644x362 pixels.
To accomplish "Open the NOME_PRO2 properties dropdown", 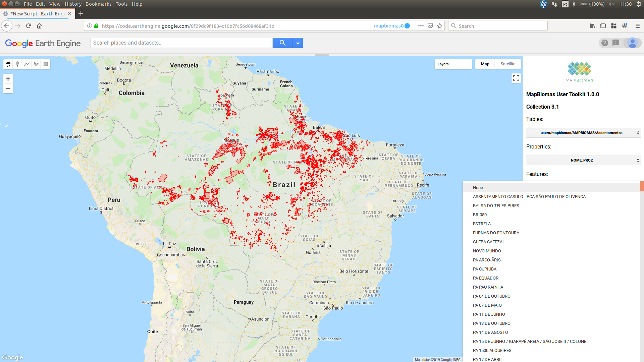I will click(x=583, y=160).
